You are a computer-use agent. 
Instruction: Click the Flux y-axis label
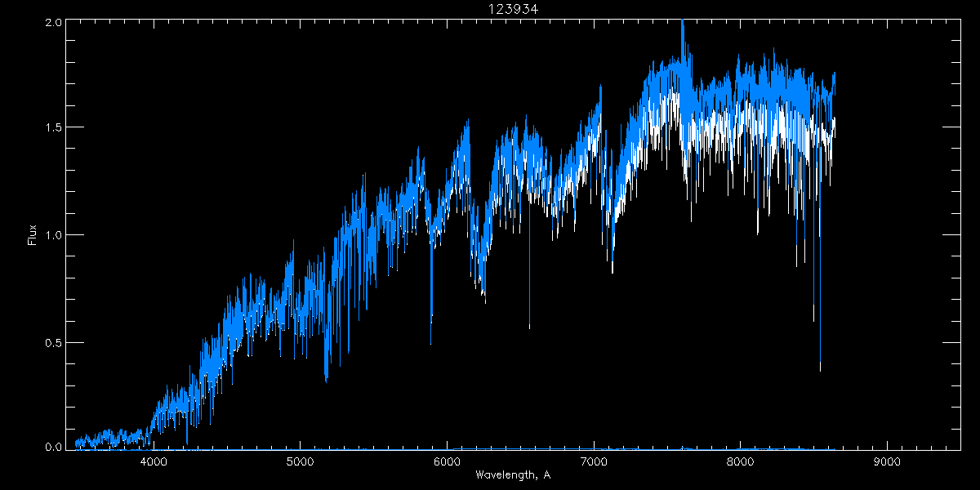pyautogui.click(x=33, y=234)
